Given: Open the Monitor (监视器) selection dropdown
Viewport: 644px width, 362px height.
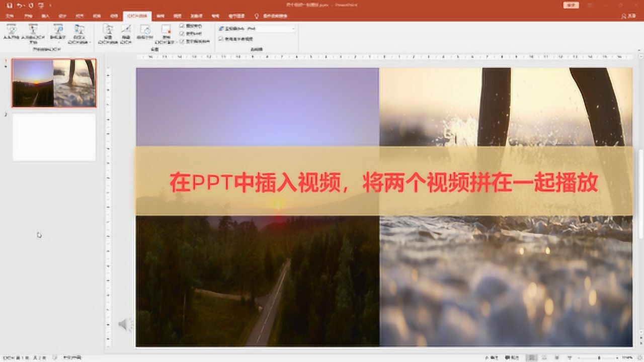Looking at the screenshot, I should coord(271,29).
